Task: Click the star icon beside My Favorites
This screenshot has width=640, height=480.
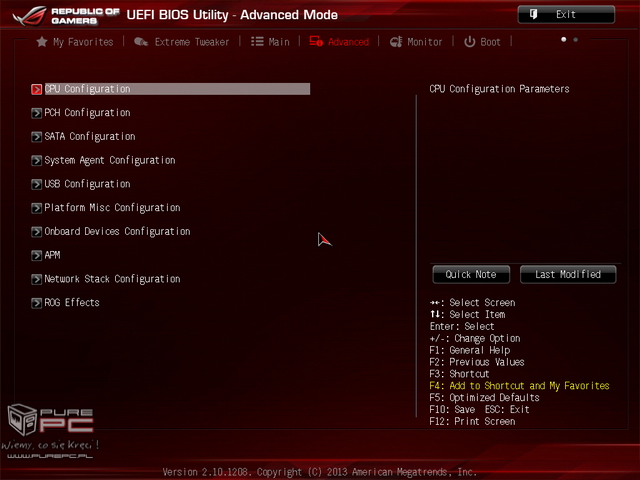Action: 42,42
